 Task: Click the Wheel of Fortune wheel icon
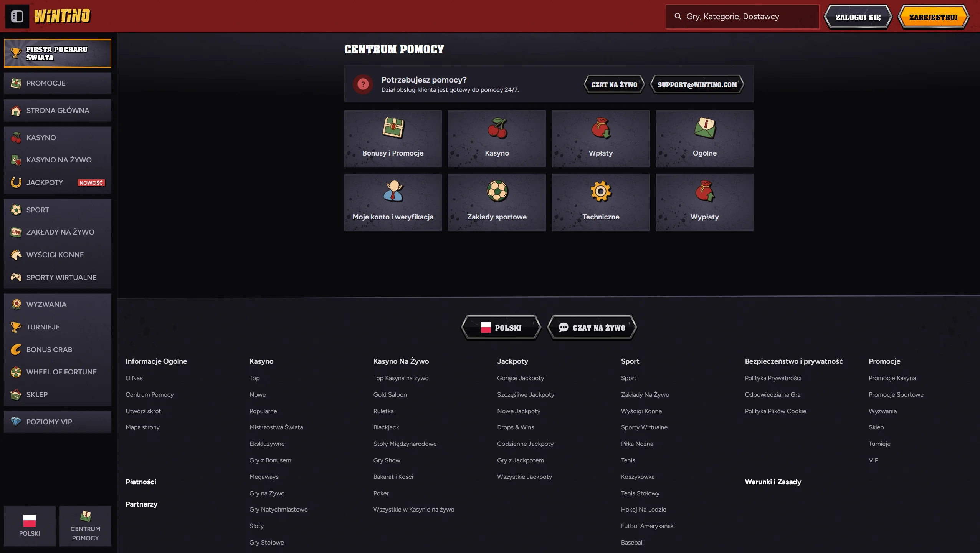(x=16, y=372)
